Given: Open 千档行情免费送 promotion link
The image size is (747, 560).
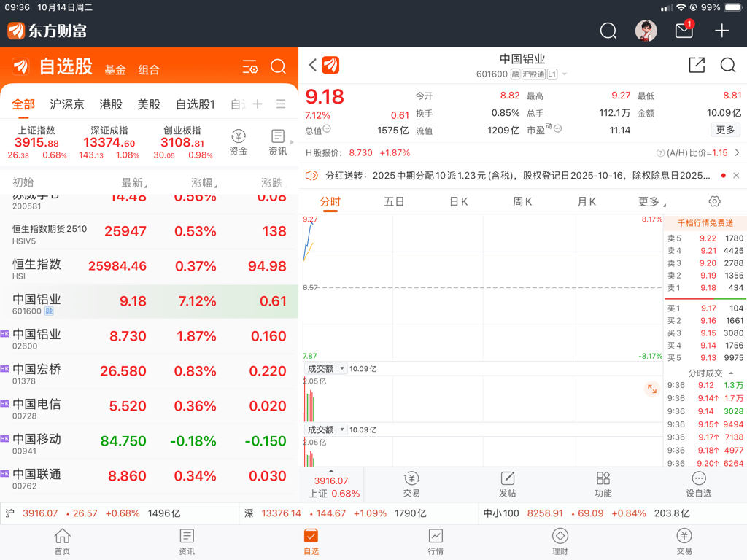Looking at the screenshot, I should [705, 223].
